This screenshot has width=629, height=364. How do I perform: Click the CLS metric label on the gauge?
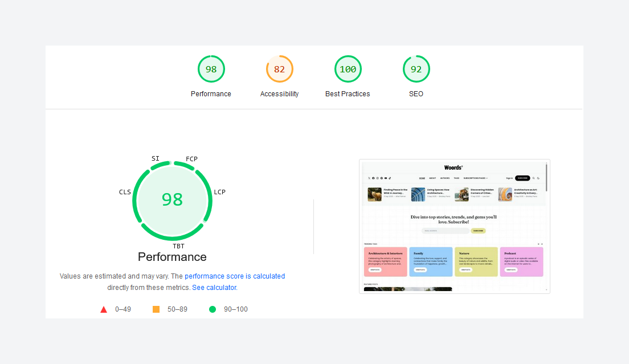(x=125, y=192)
